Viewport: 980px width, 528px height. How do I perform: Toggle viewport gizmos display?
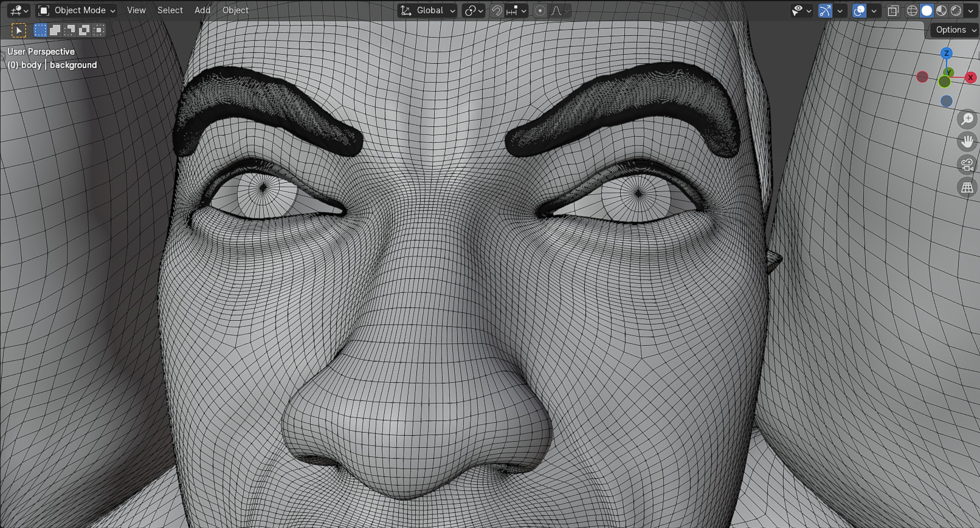tap(825, 10)
